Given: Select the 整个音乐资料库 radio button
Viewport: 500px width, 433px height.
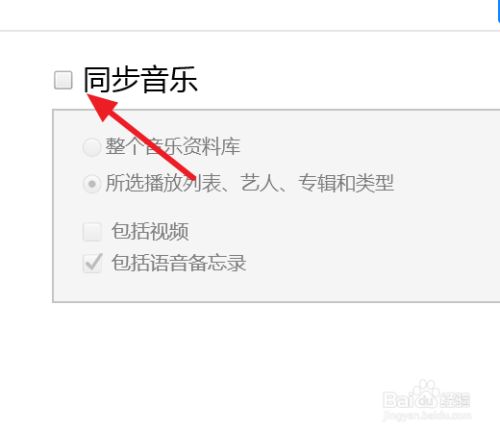Looking at the screenshot, I should 92,147.
